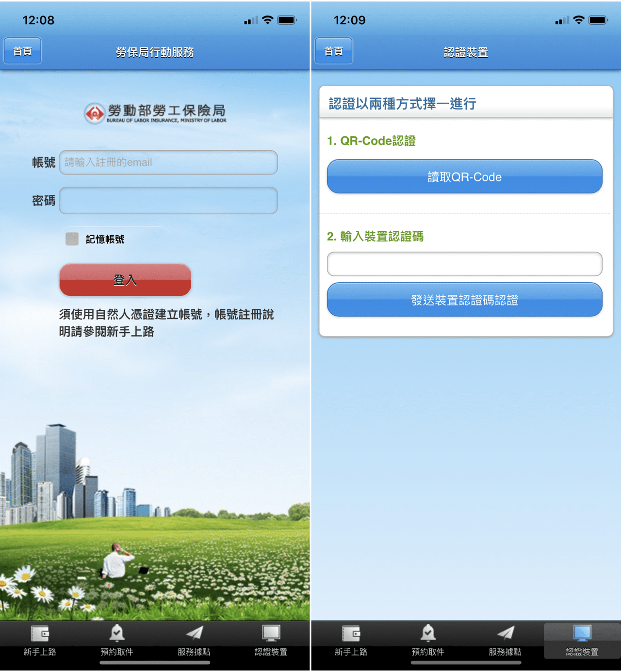Image resolution: width=621 pixels, height=672 pixels.
Task: Tap cellular signal icon on right screen
Action: tap(562, 20)
